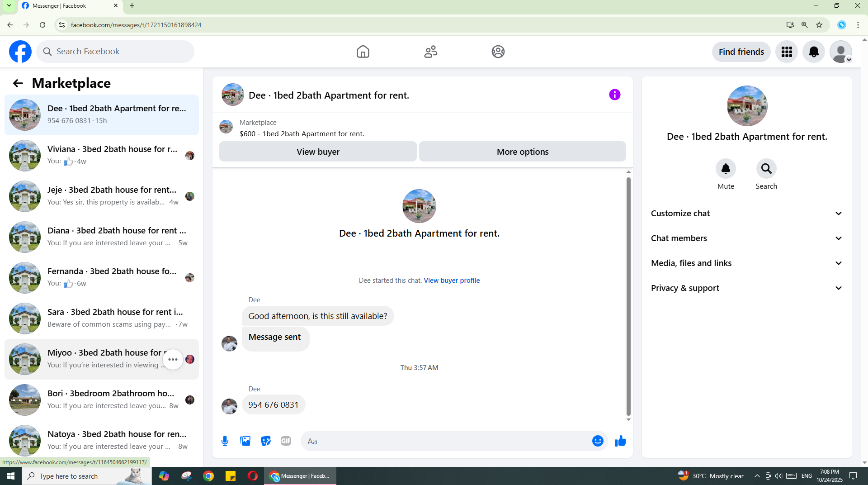This screenshot has width=868, height=485.
Task: Go to the Home feed icon
Action: [x=363, y=52]
